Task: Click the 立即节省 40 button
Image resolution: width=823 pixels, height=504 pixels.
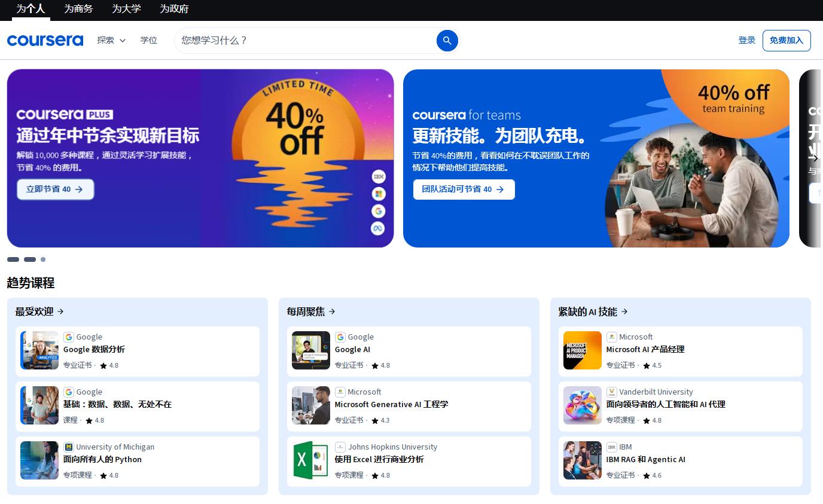Action: coord(55,189)
